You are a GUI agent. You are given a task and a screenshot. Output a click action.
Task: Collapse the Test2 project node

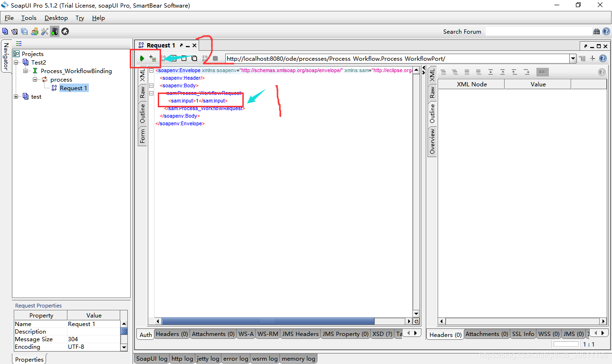click(x=16, y=62)
